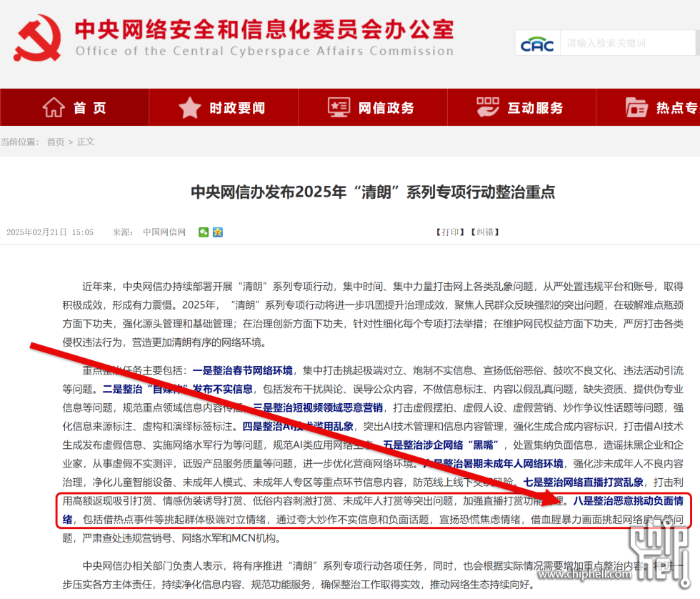700x599 pixels.
Task: Click the party emblem logo
Action: tap(37, 38)
